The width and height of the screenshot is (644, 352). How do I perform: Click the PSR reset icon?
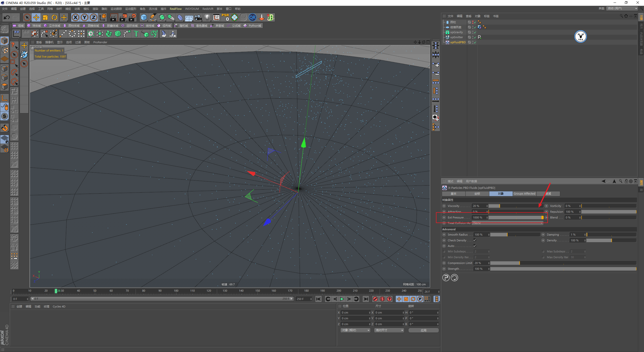point(225,17)
